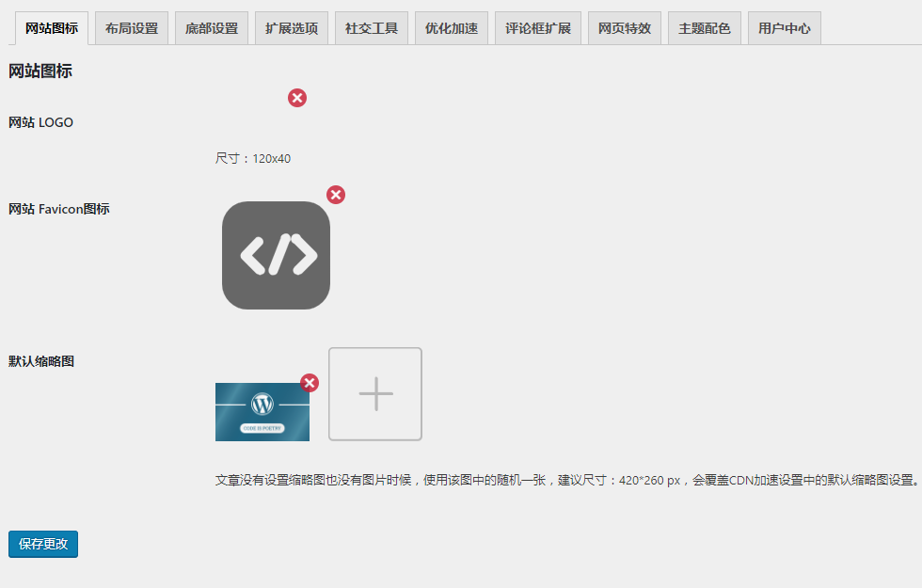922x588 pixels.
Task: Open the 底部设置 tab
Action: click(x=212, y=28)
